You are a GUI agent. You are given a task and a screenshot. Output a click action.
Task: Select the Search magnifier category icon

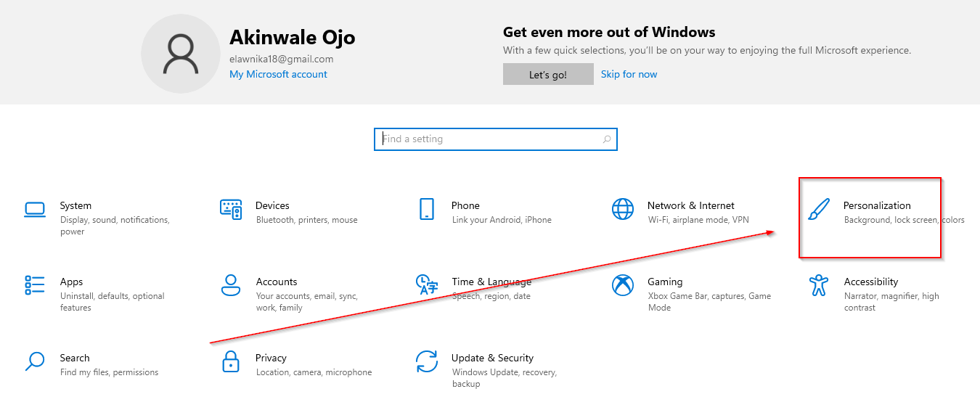coord(35,361)
